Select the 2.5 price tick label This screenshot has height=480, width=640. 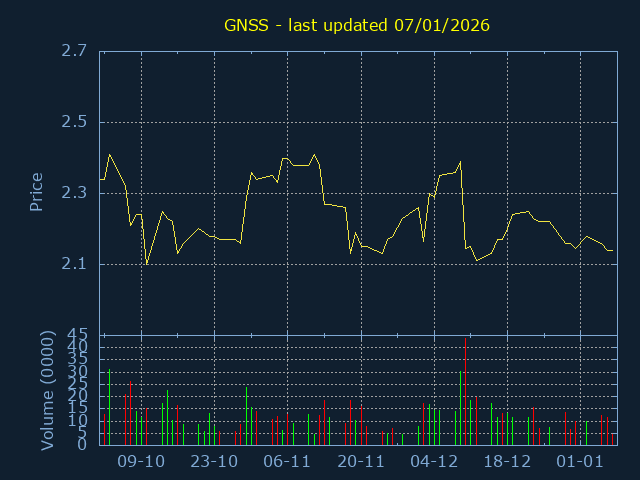click(x=73, y=122)
